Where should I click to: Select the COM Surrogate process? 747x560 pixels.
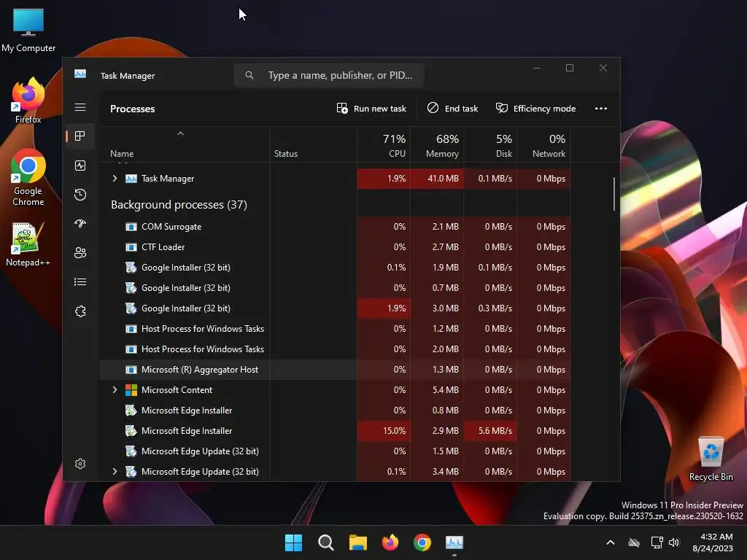tap(334, 227)
